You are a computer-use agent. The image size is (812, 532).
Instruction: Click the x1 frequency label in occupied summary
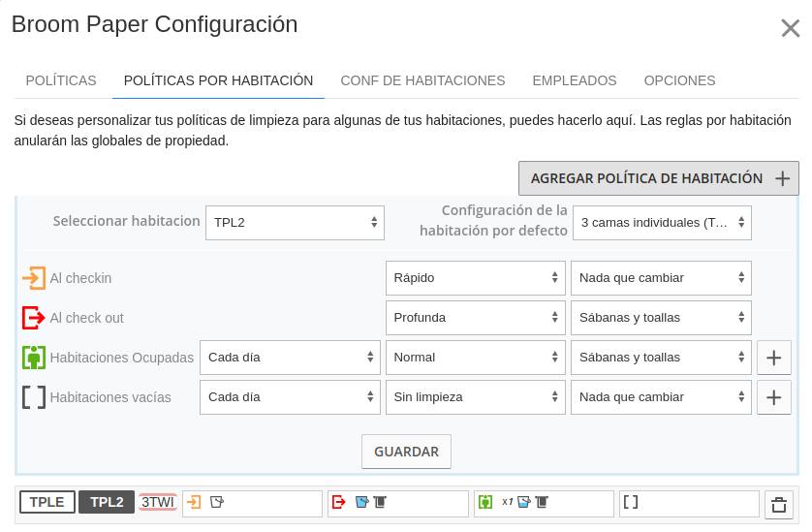pyautogui.click(x=508, y=501)
